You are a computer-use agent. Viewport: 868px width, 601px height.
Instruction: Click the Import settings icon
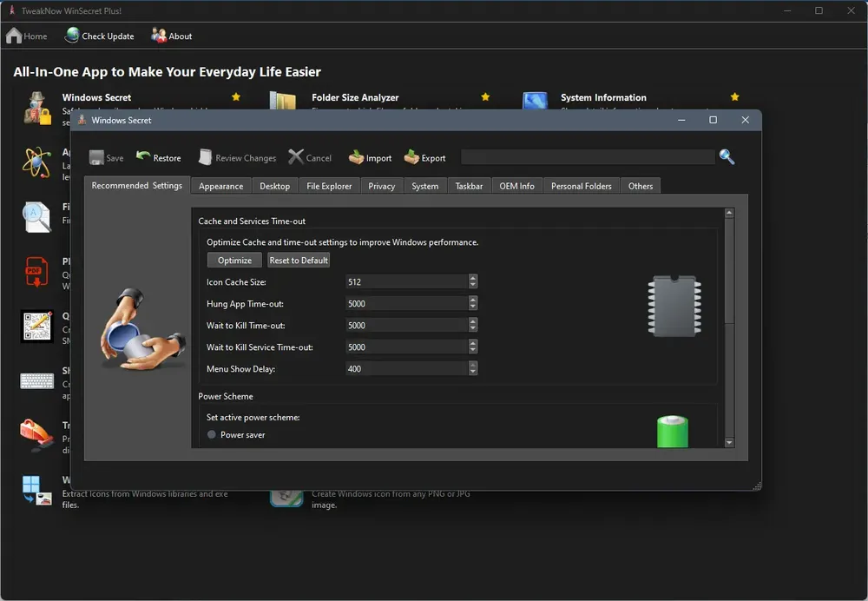356,157
